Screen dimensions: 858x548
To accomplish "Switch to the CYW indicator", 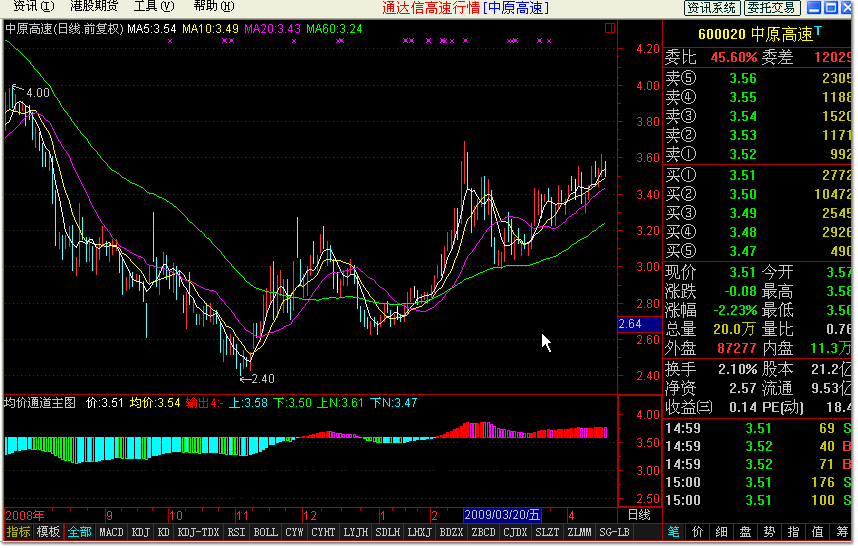I will tap(294, 532).
